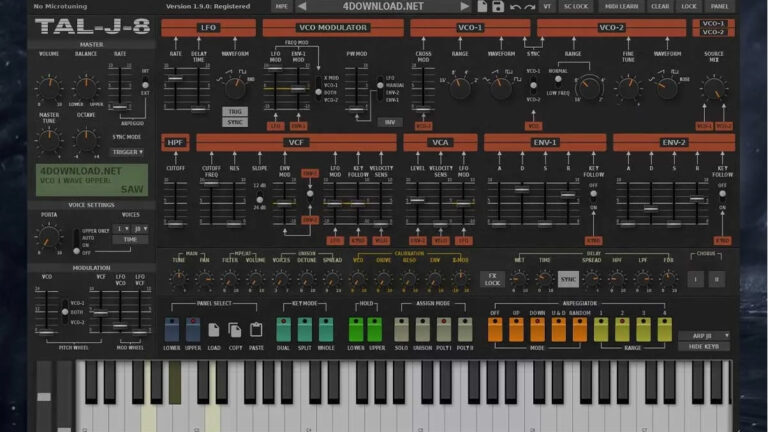Open the Voices count dropdown showing 1
Image resolution: width=768 pixels, height=432 pixels.
point(121,229)
